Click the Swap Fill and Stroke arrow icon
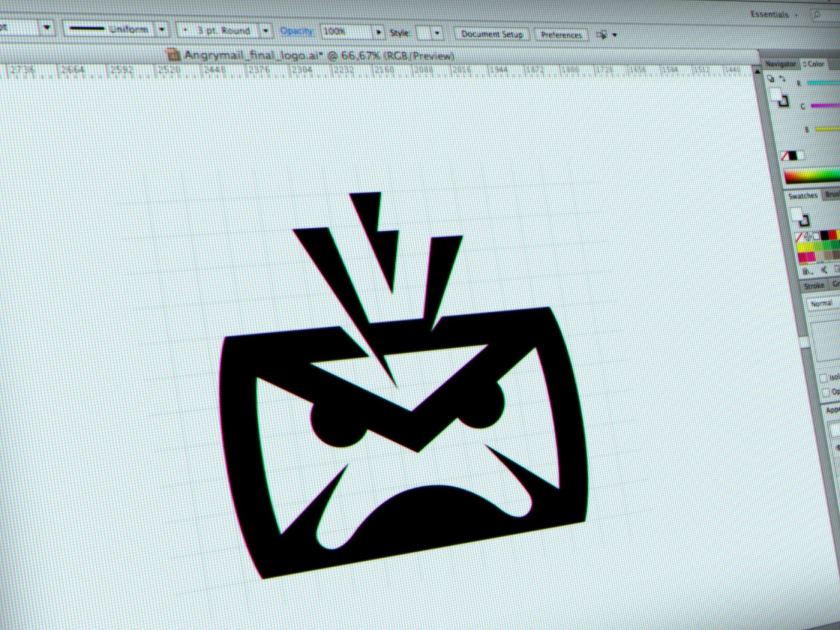The width and height of the screenshot is (840, 630). (782, 78)
